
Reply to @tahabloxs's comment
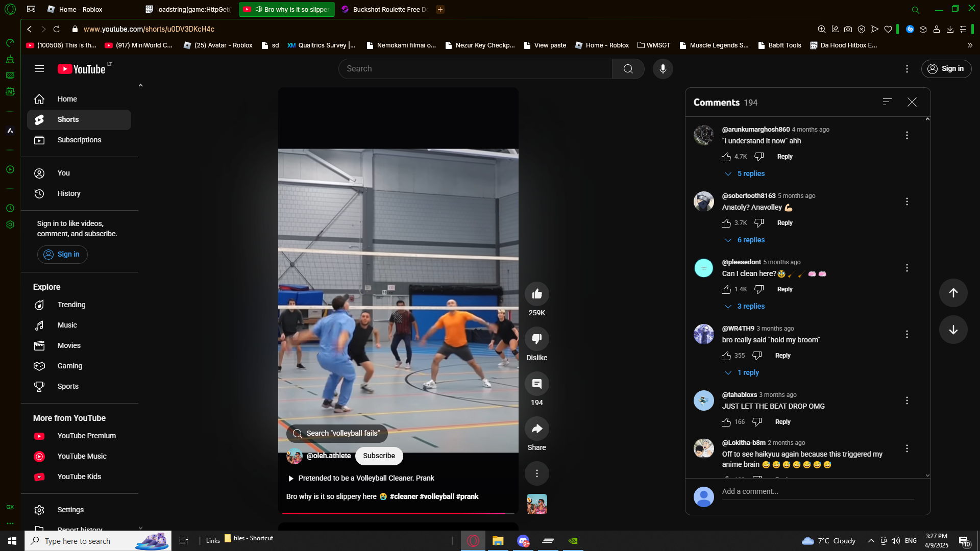(x=782, y=422)
